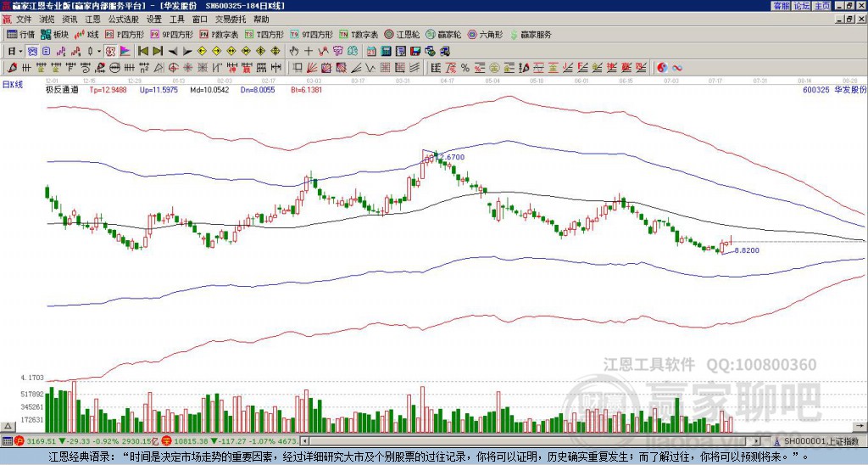Screen dimensions: 868x465
Task: Step forward with black right arrow
Action: 187,52
